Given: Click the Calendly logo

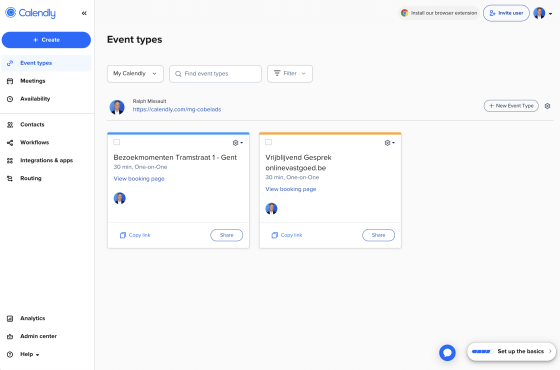Looking at the screenshot, I should [30, 13].
